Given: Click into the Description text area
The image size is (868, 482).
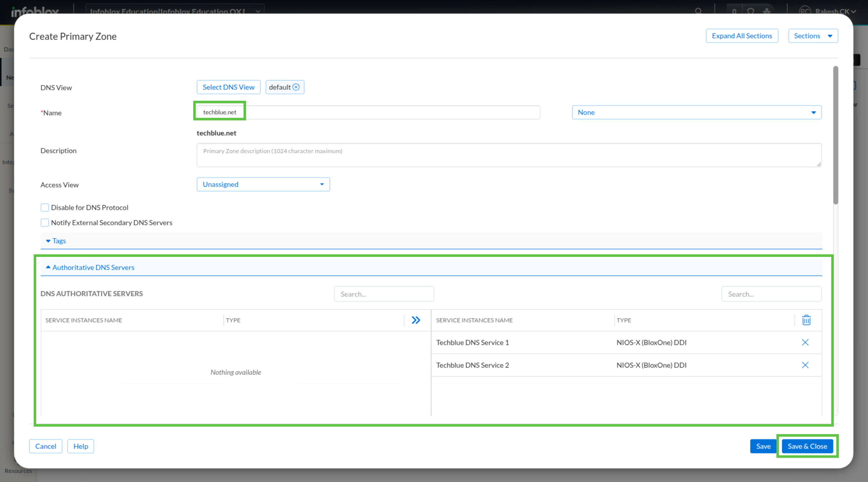Looking at the screenshot, I should click(509, 155).
